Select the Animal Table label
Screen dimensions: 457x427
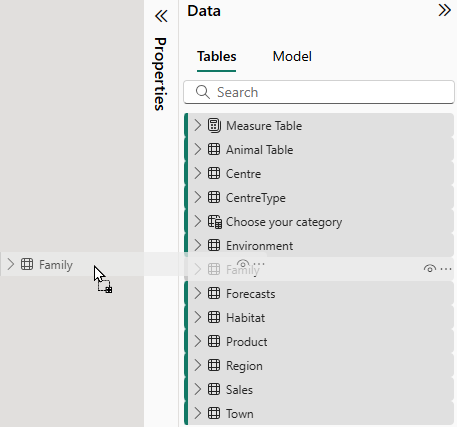coord(260,150)
